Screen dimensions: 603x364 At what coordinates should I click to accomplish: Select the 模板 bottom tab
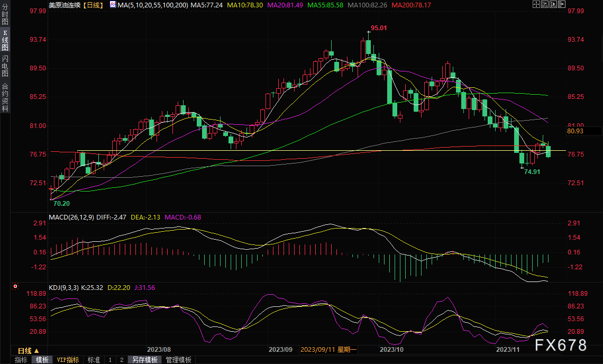42,360
